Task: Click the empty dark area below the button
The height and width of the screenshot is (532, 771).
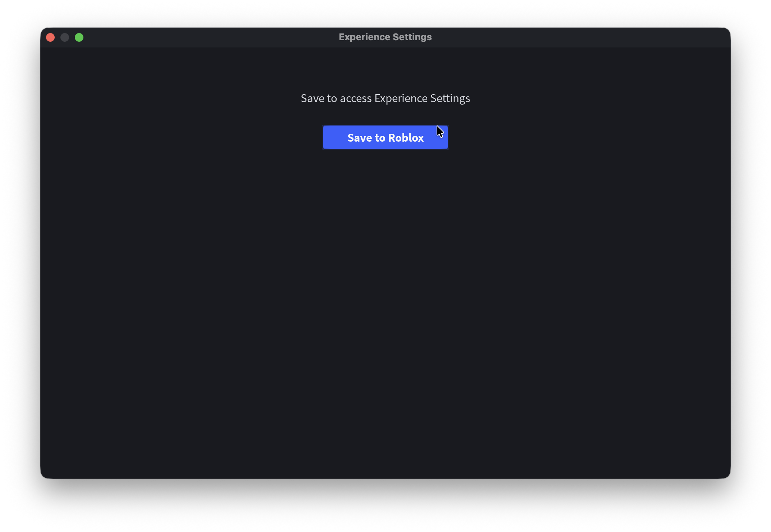Action: tap(385, 288)
